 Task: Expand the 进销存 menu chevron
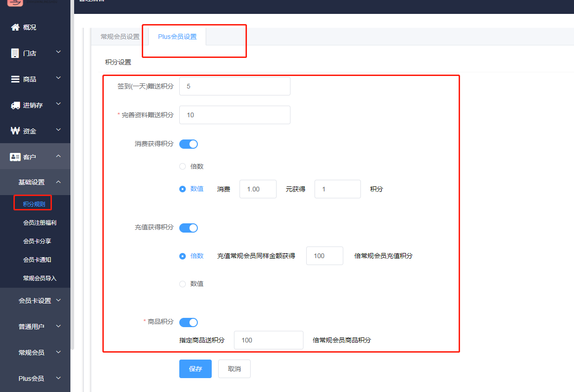[x=58, y=104]
